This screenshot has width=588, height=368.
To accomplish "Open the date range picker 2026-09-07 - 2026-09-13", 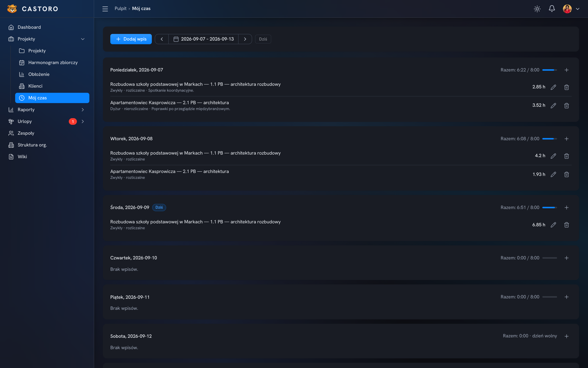I will pyautogui.click(x=204, y=39).
